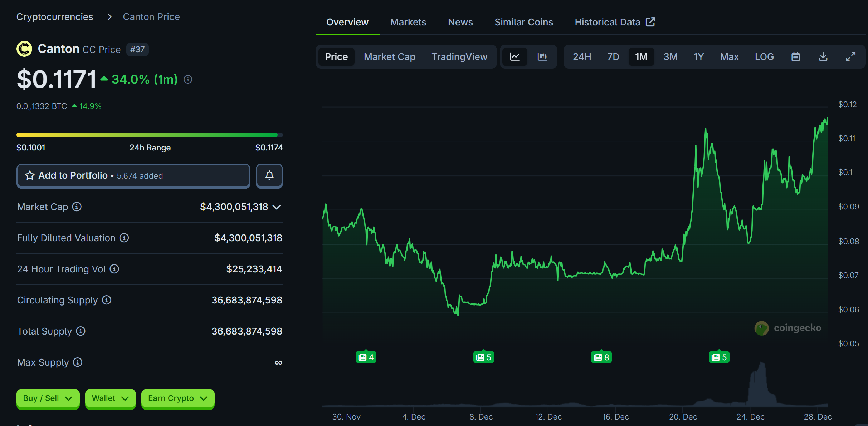Image resolution: width=868 pixels, height=426 pixels.
Task: Go to the Cryptocurrencies breadcrumb link
Action: (x=55, y=17)
